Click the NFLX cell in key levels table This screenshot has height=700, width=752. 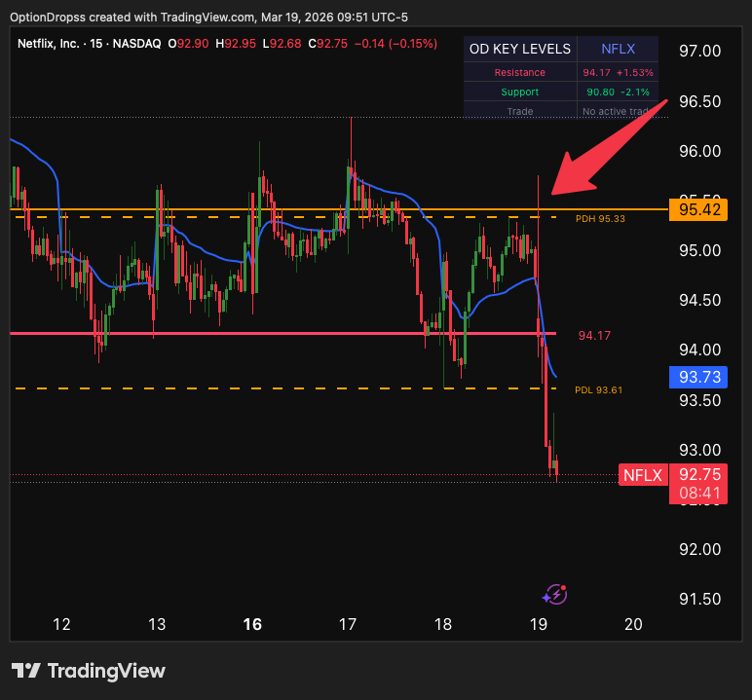pyautogui.click(x=618, y=49)
